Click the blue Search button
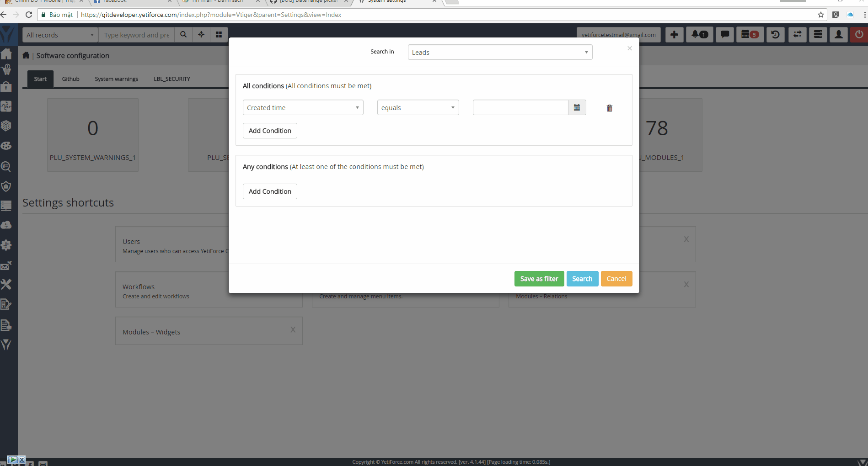Screen dimensions: 868x466 [582, 279]
